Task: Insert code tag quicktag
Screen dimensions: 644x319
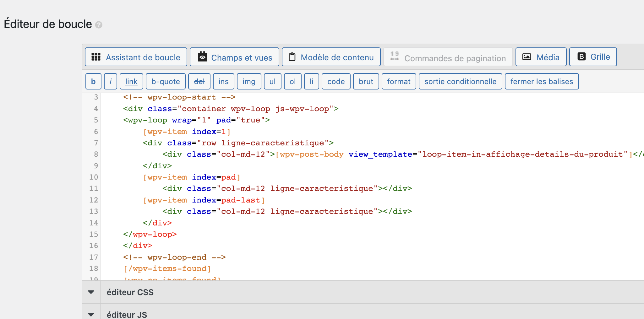Action: (336, 81)
